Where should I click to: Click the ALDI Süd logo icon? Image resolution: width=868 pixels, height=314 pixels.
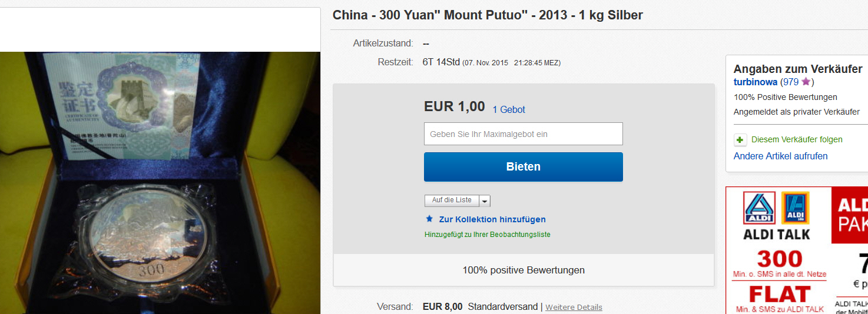[x=795, y=208]
